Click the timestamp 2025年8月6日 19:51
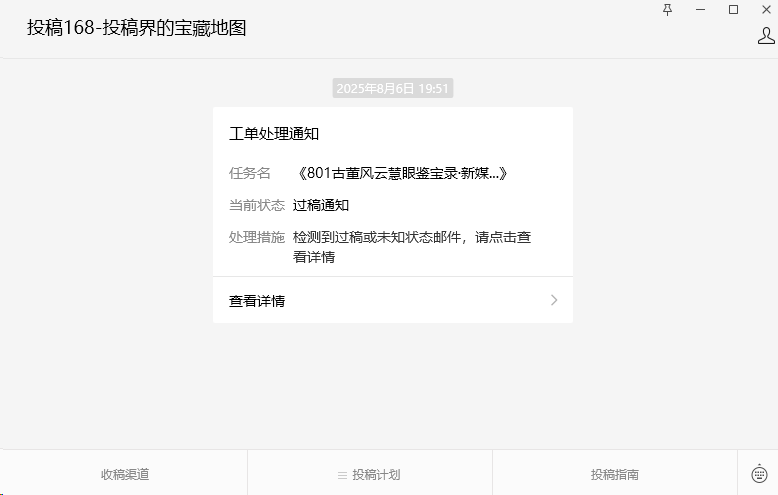 (x=392, y=88)
